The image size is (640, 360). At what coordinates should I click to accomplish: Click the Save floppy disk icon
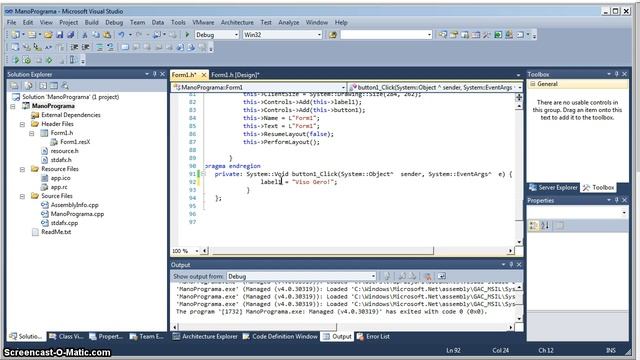point(60,35)
